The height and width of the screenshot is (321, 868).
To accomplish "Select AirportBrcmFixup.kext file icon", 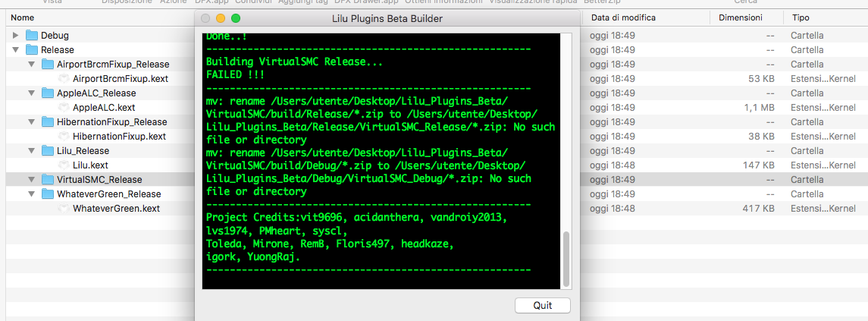I will 64,79.
